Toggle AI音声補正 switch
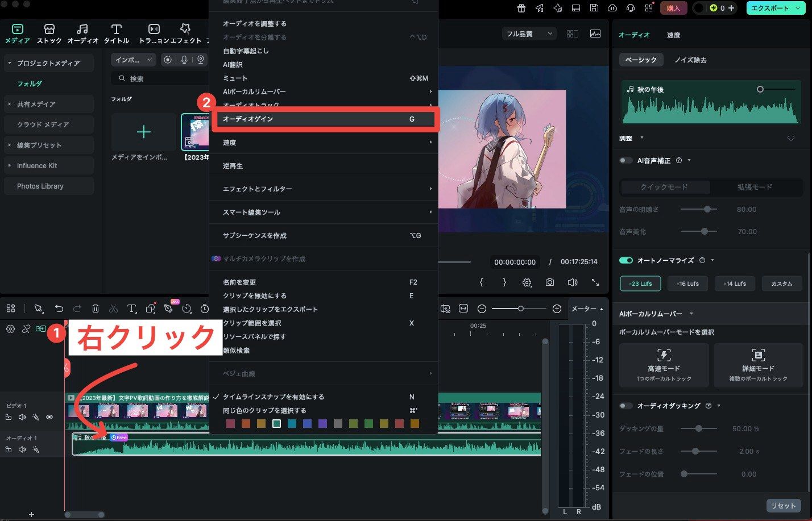The height and width of the screenshot is (521, 812). [x=625, y=161]
